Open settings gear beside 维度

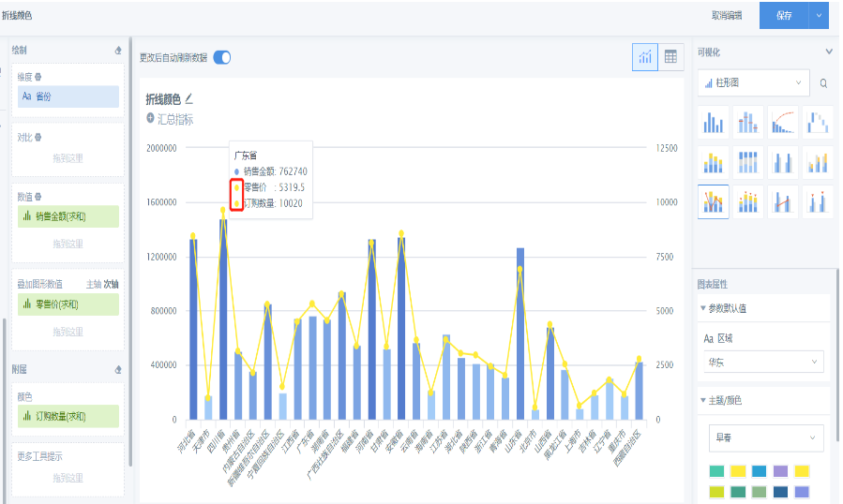click(x=38, y=77)
